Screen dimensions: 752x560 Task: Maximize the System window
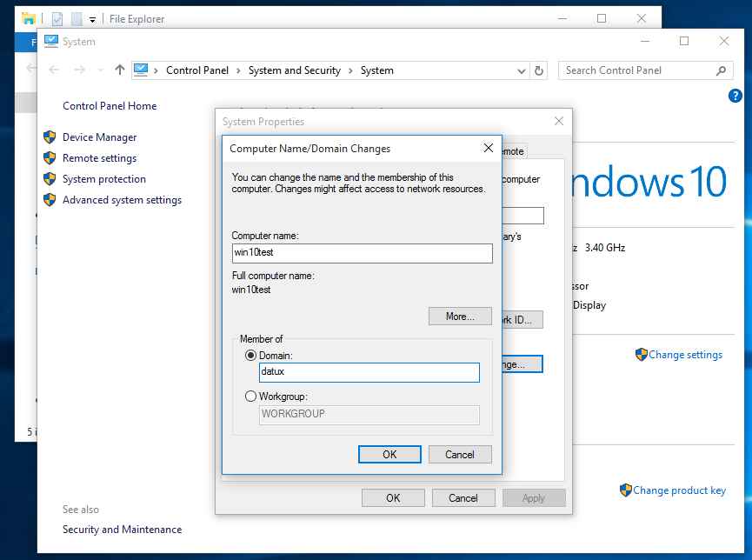[684, 41]
